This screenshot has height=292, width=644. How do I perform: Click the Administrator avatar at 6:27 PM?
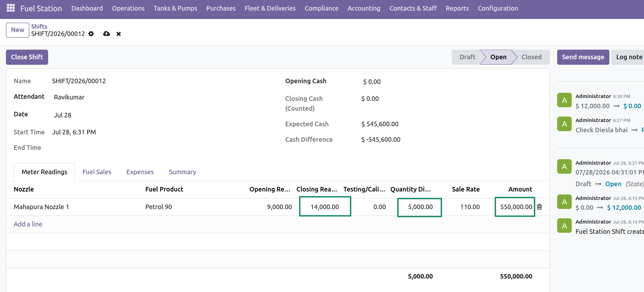(564, 124)
